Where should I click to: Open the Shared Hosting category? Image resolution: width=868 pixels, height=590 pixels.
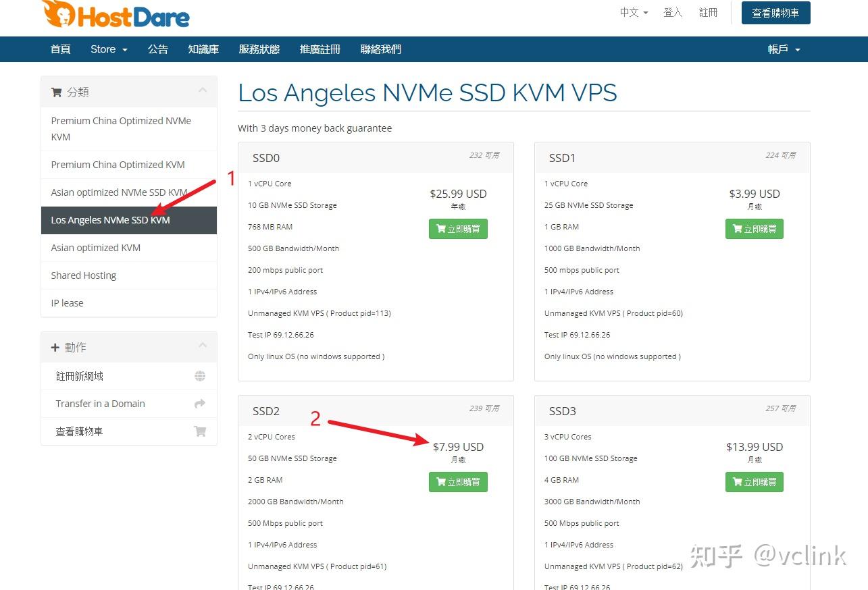(x=83, y=275)
